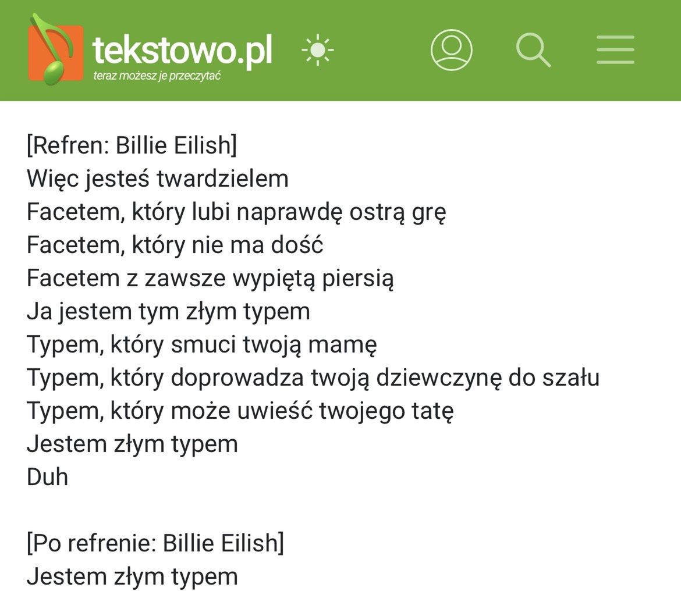Click the line ending with "twojego tatę"
Viewport: 681px width, 616px height.
[x=240, y=411]
